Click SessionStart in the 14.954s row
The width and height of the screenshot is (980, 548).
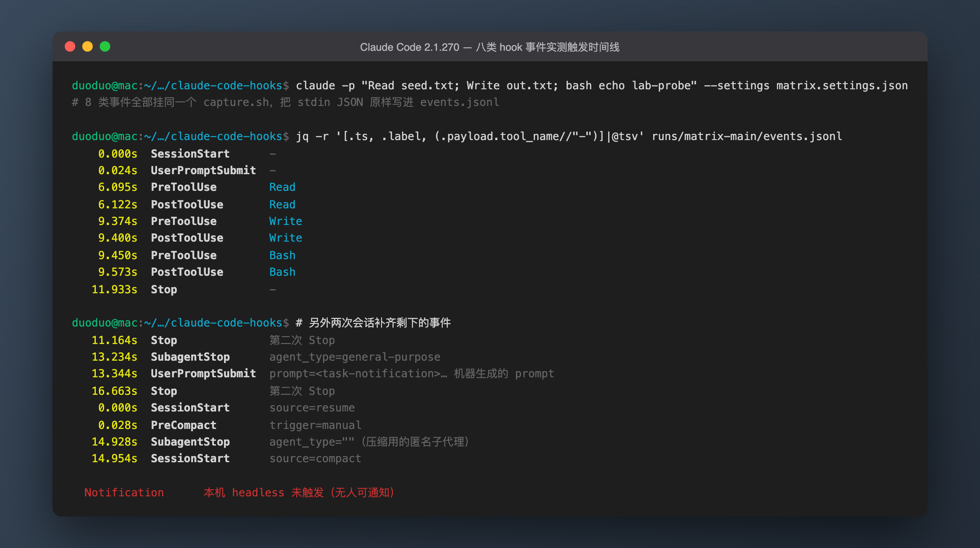190,458
